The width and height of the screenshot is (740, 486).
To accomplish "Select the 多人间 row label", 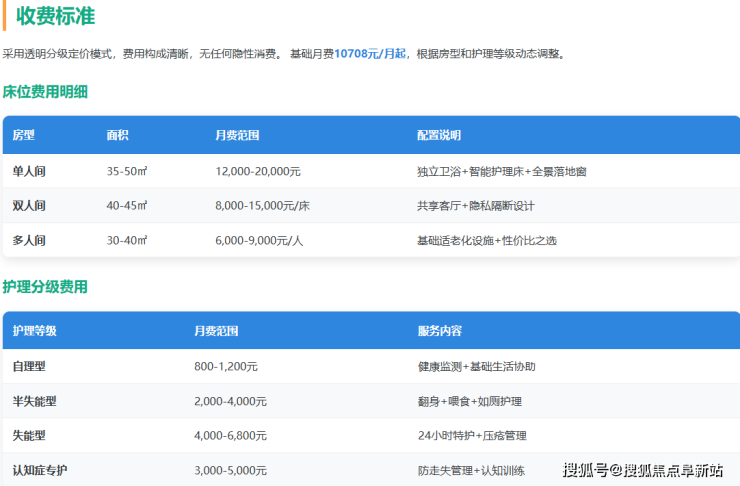I will pyautogui.click(x=29, y=240).
